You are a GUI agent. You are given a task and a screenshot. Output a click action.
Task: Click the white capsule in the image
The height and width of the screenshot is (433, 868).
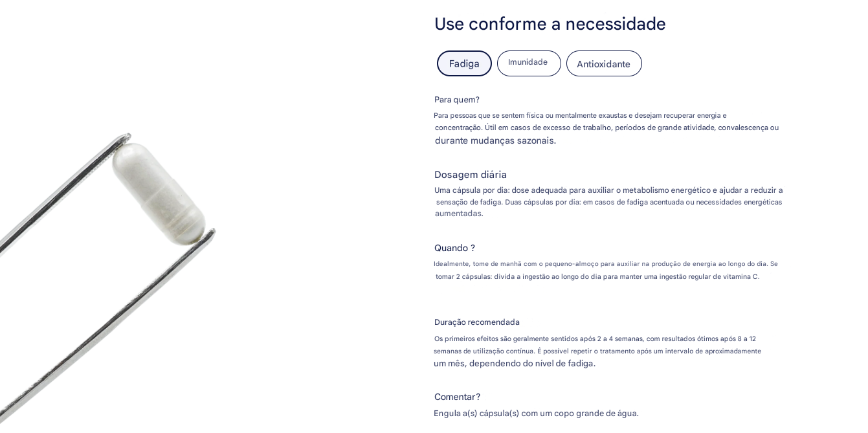(x=159, y=193)
